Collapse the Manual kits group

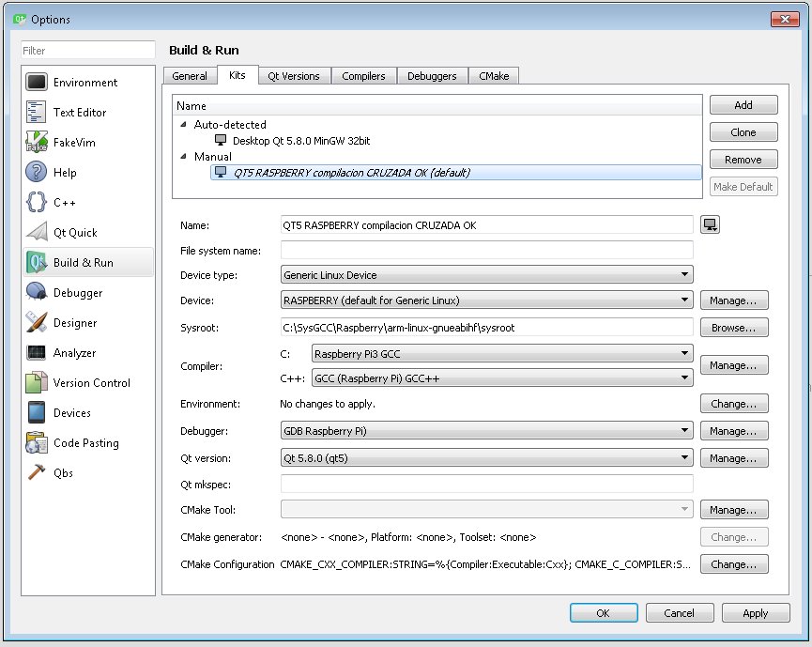coord(183,156)
